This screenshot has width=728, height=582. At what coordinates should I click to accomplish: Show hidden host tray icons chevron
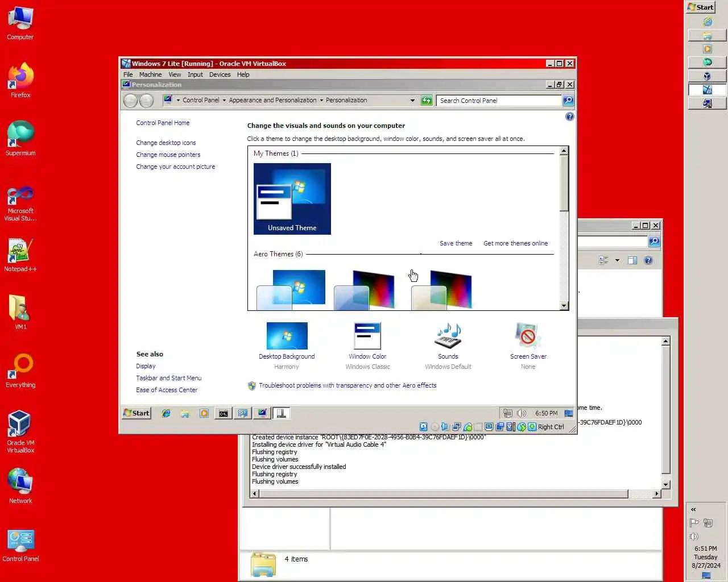[x=693, y=509]
